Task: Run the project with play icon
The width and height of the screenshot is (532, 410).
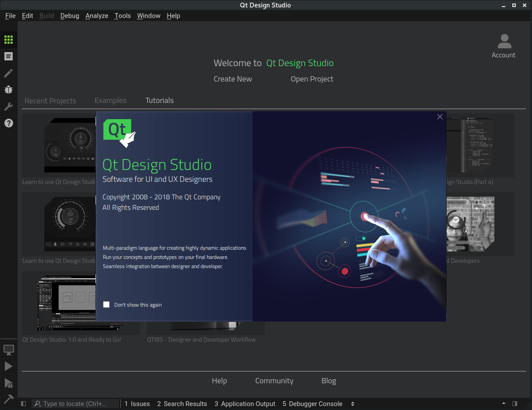Action: coord(8,366)
